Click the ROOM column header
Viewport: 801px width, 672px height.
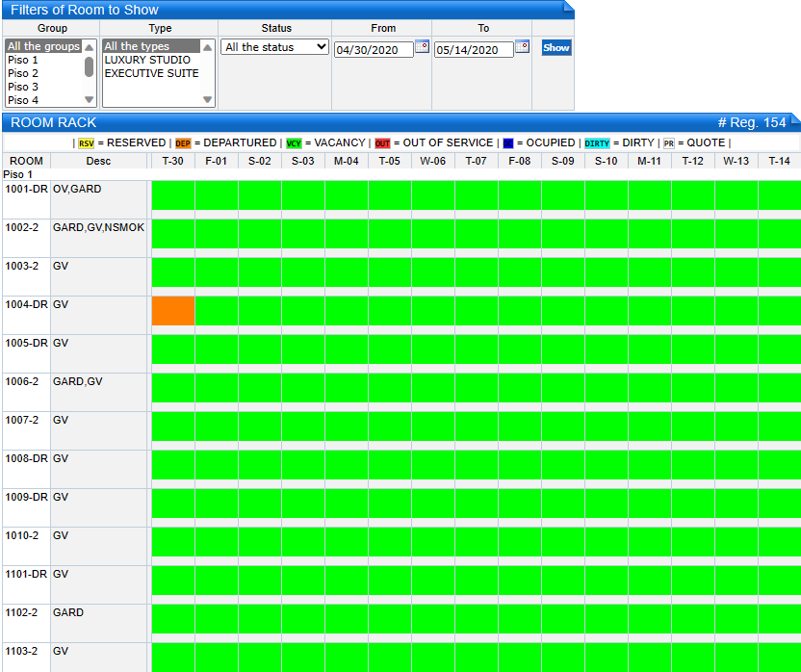pos(26,161)
